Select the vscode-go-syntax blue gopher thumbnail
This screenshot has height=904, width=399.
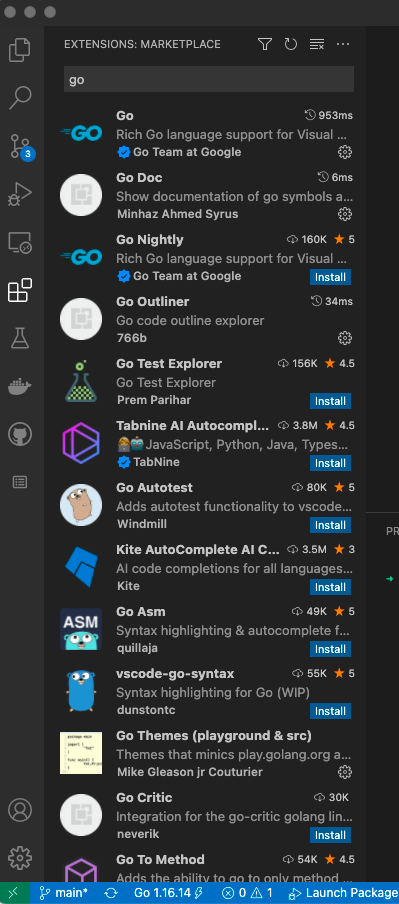tap(81, 691)
